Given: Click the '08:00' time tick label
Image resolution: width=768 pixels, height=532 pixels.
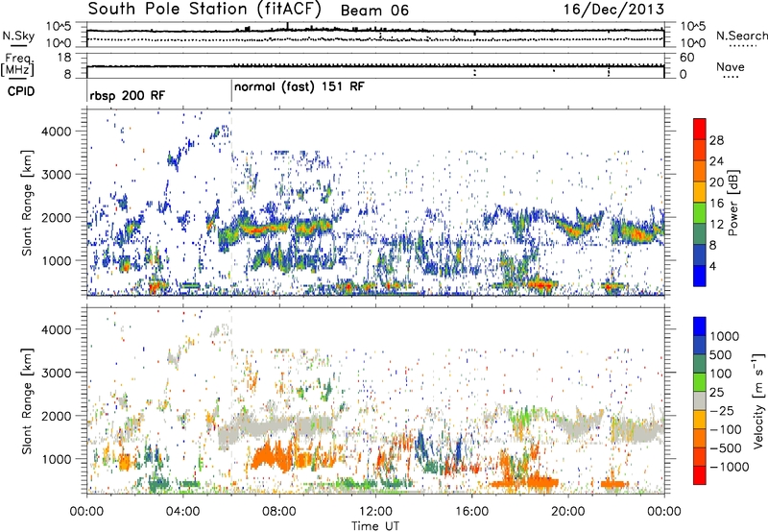Looking at the screenshot, I should (x=279, y=512).
